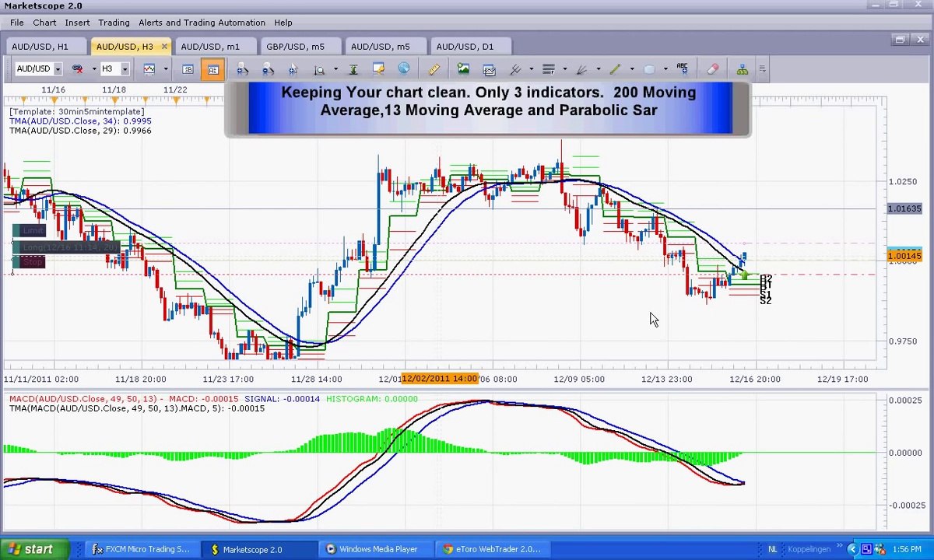Select the ellipse shape drawing tool
Image resolution: width=934 pixels, height=560 pixels.
649,69
